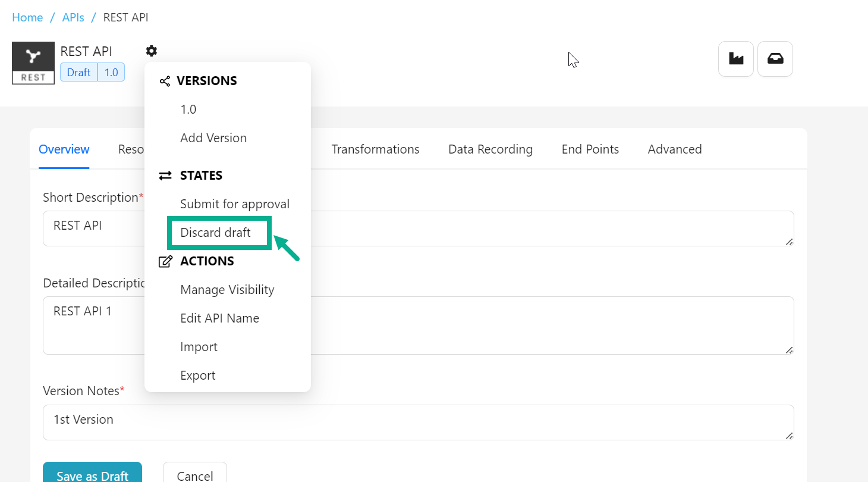Select Submit for approval
Viewport: 868px width, 482px height.
pyautogui.click(x=235, y=204)
